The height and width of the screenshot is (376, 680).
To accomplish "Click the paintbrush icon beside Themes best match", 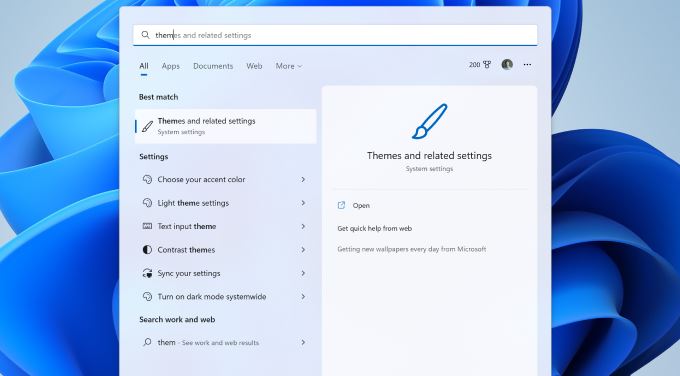I will 147,126.
